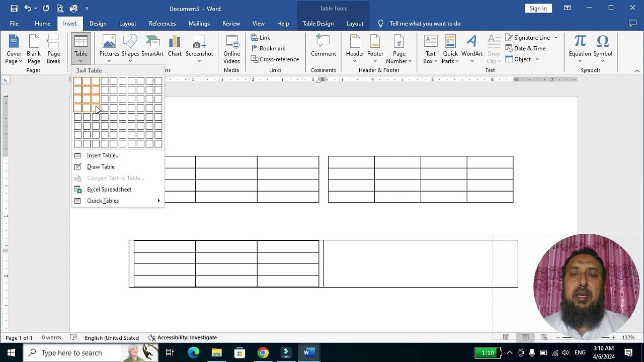The width and height of the screenshot is (644, 362).
Task: Open Google Chrome from the taskbar
Action: point(263,353)
